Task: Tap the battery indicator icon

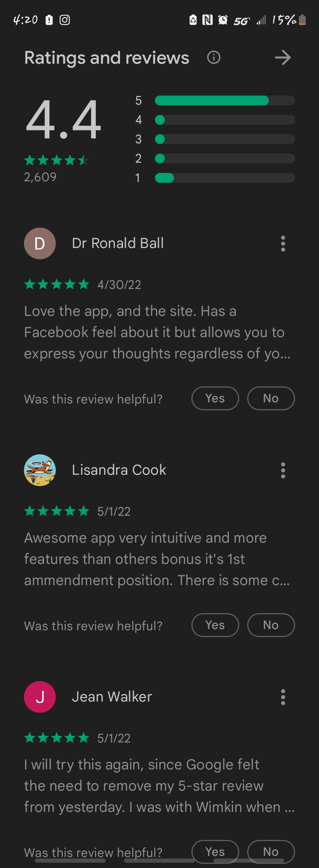Action: (302, 20)
